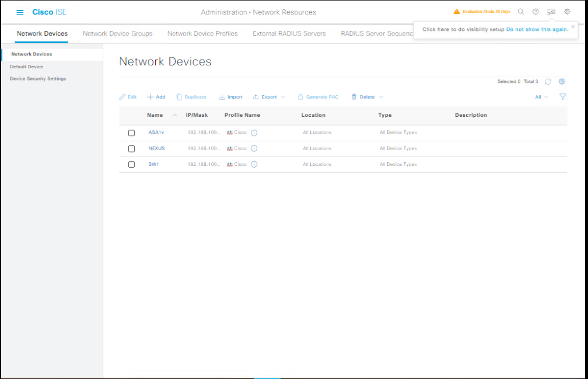Open Device Security Settings in sidebar
This screenshot has width=588, height=379.
tap(38, 78)
